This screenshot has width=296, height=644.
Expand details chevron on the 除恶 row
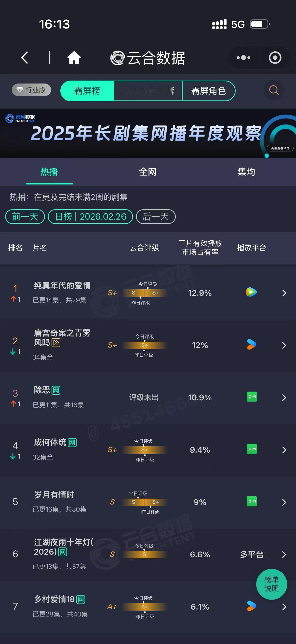(284, 397)
